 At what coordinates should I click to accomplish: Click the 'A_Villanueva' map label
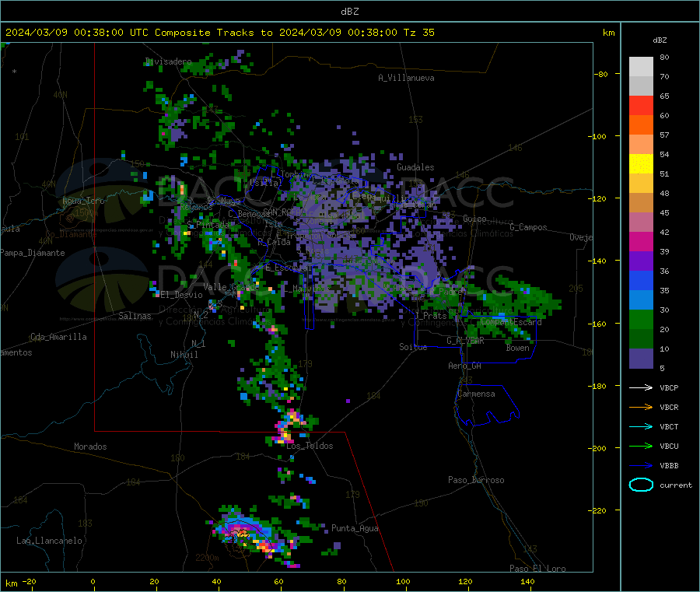(x=406, y=78)
